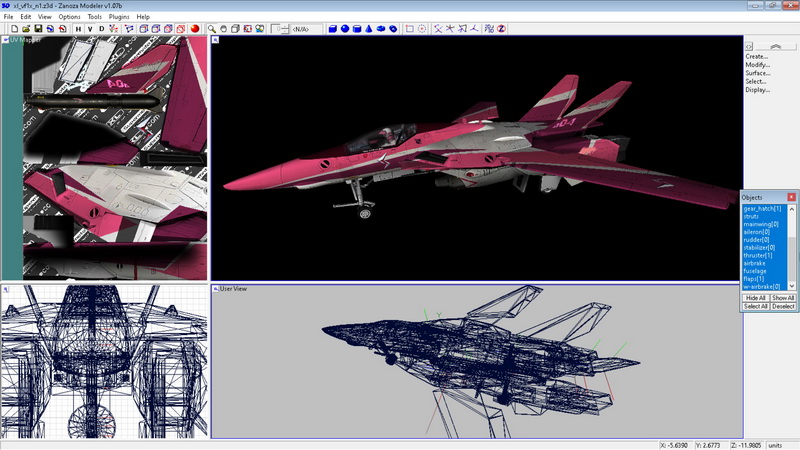Screen dimensions: 800x450
Task: Click Show All in Objects panel
Action: pos(783,298)
